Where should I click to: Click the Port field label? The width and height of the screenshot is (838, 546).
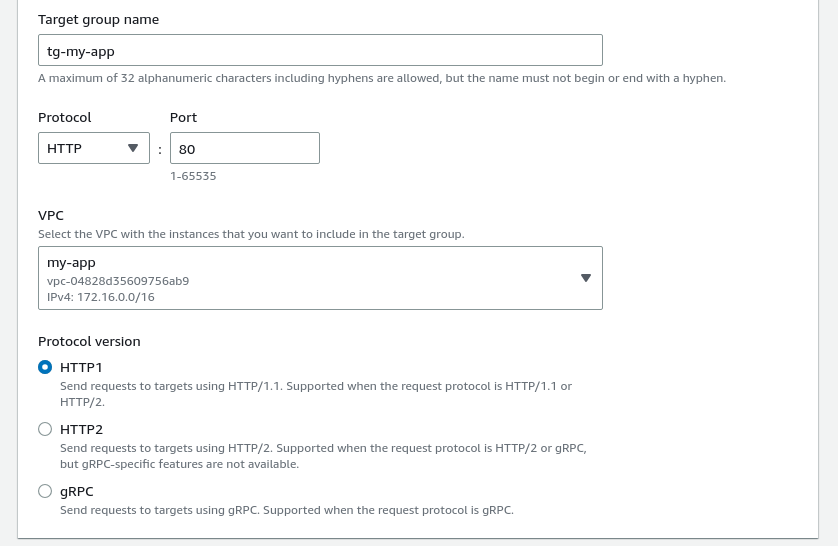183,117
